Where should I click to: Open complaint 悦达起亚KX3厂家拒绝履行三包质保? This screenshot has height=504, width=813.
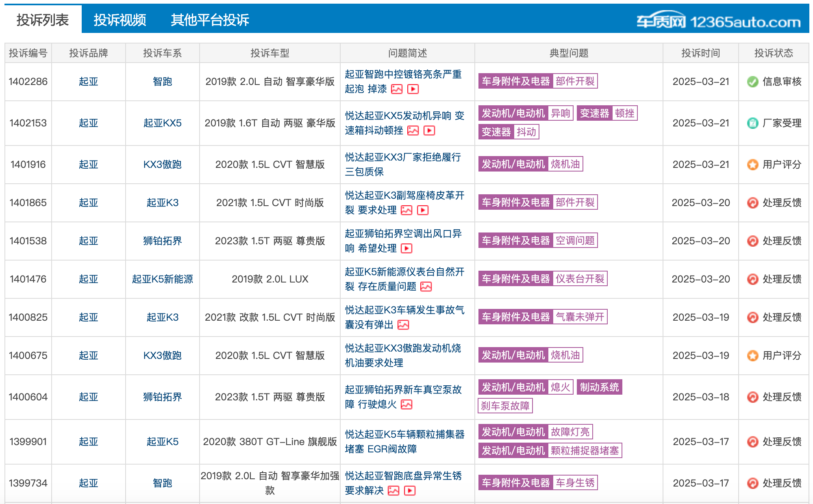click(x=403, y=165)
